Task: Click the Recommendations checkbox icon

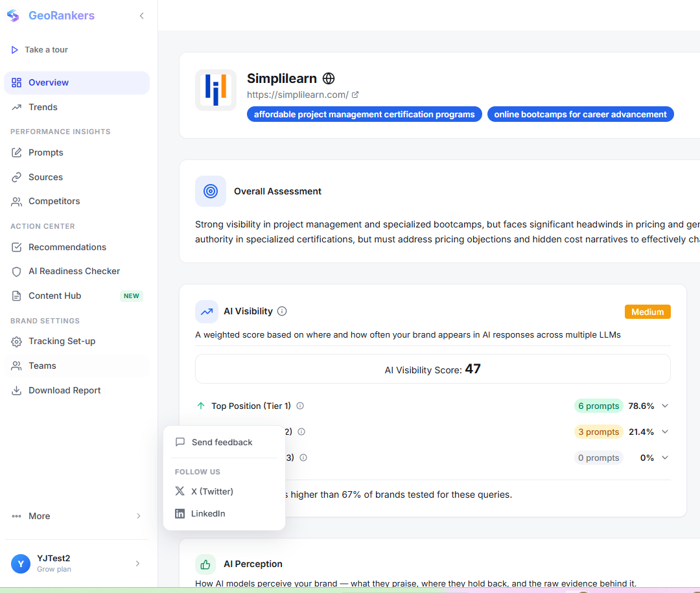Action: pos(16,248)
